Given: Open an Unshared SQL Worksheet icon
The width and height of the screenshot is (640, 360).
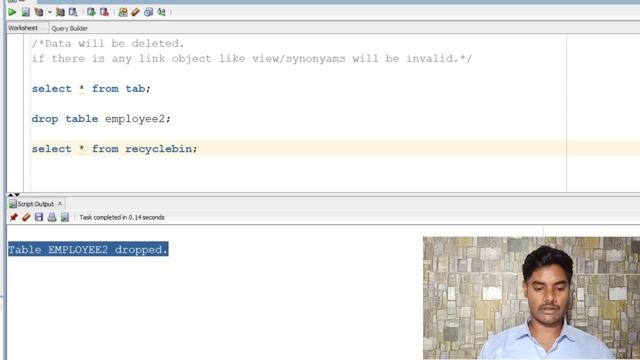Looking at the screenshot, I should pos(122,12).
